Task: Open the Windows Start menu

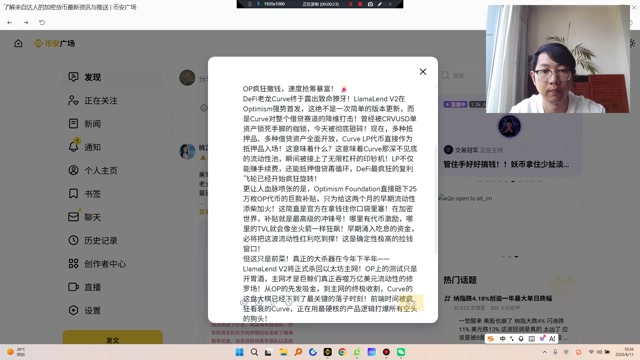Action: (240, 352)
